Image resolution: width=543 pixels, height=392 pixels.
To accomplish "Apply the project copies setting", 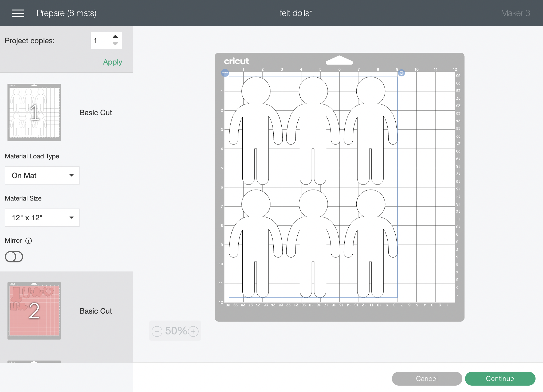I will (112, 62).
